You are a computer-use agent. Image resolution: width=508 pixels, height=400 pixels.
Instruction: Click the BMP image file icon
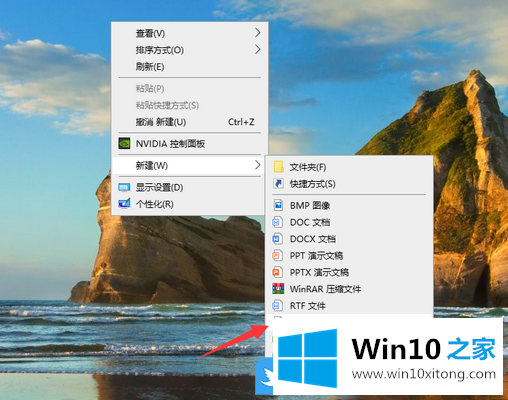(x=278, y=205)
